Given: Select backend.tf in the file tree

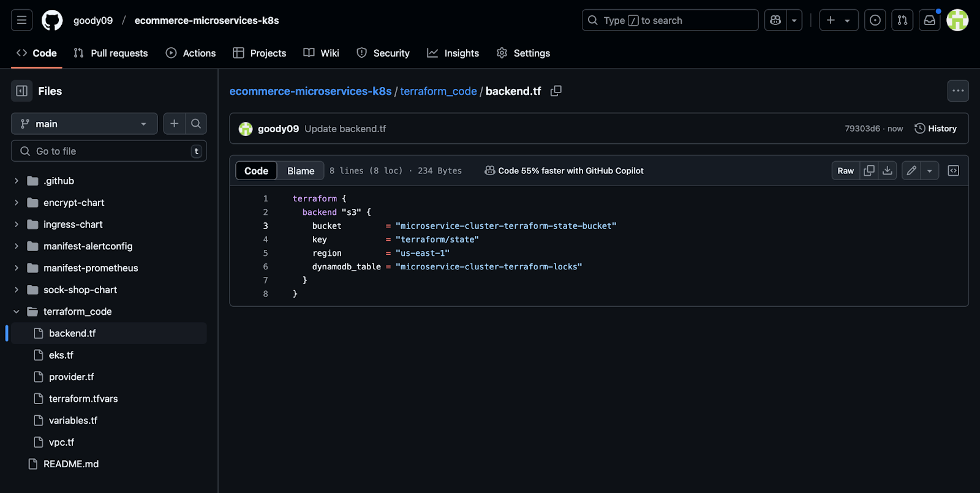Looking at the screenshot, I should coord(109,333).
